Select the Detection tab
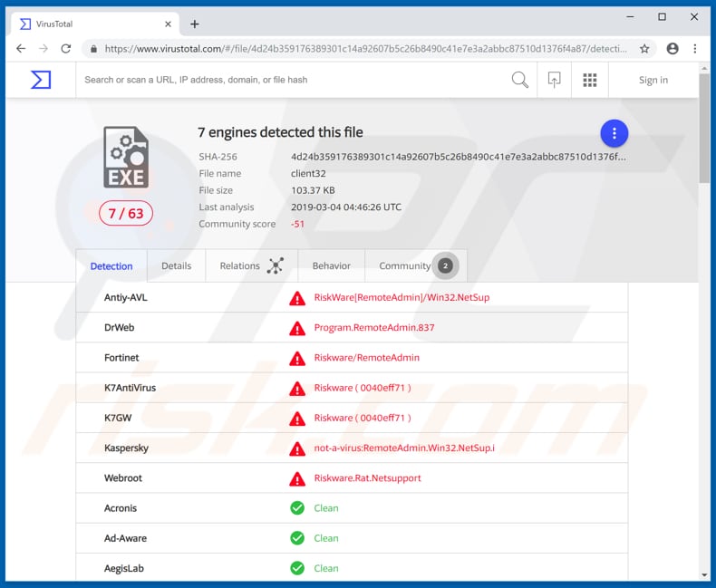The width and height of the screenshot is (716, 588). tap(111, 265)
